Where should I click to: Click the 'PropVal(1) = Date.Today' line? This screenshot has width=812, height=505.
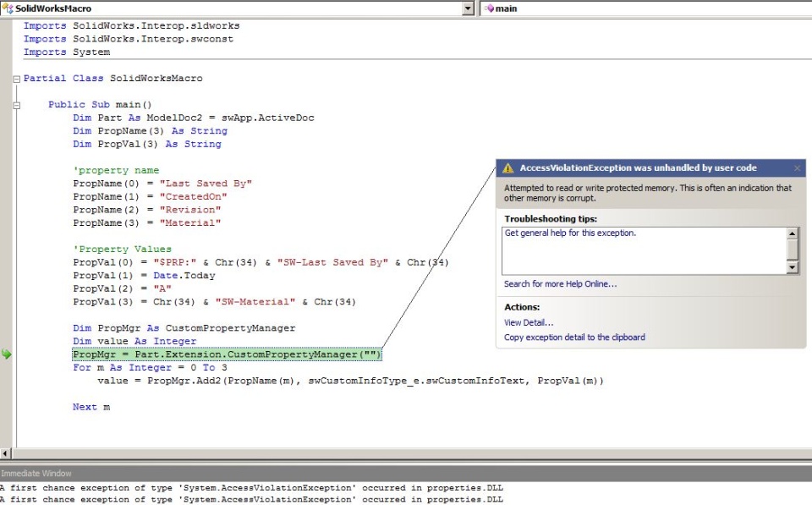click(144, 276)
